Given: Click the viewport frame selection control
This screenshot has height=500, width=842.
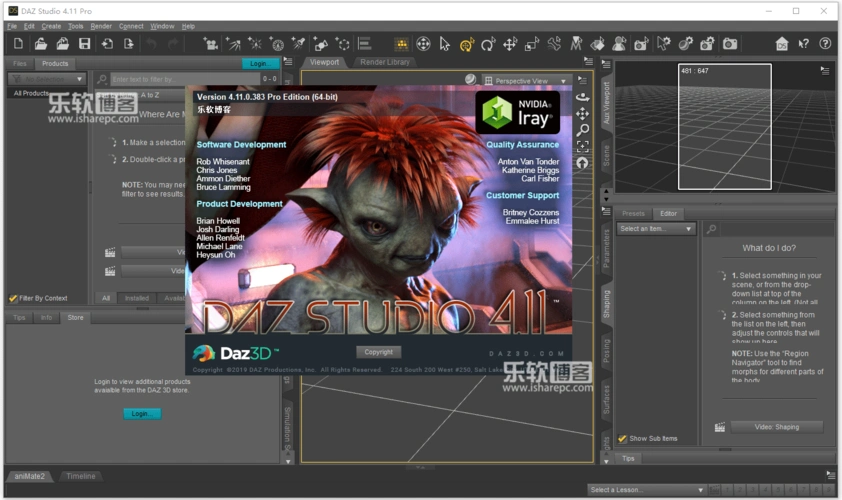Looking at the screenshot, I should point(583,146).
